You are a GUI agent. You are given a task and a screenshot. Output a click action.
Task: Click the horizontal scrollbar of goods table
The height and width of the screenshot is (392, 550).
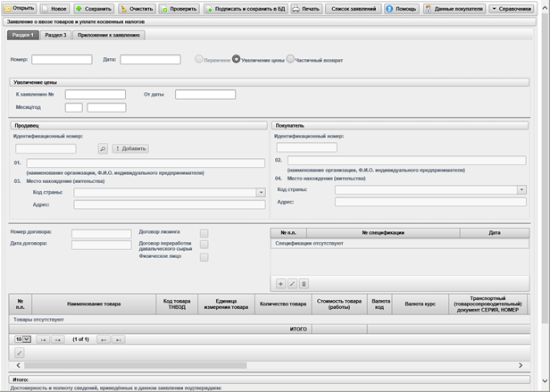[268, 365]
